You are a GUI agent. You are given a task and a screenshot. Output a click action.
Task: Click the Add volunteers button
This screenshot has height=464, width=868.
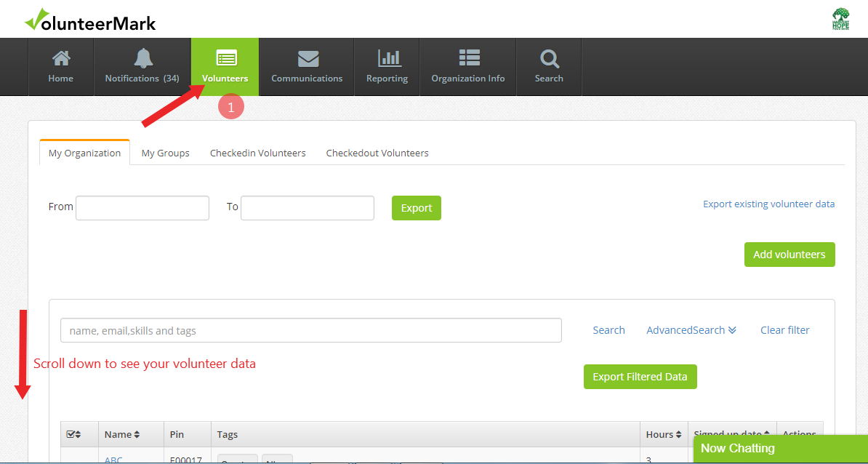[789, 254]
